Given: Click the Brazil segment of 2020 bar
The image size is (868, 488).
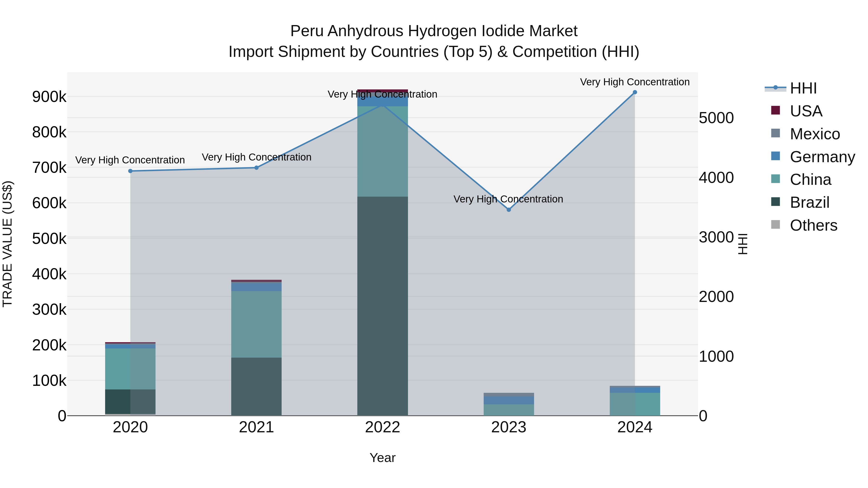Looking at the screenshot, I should (x=130, y=402).
